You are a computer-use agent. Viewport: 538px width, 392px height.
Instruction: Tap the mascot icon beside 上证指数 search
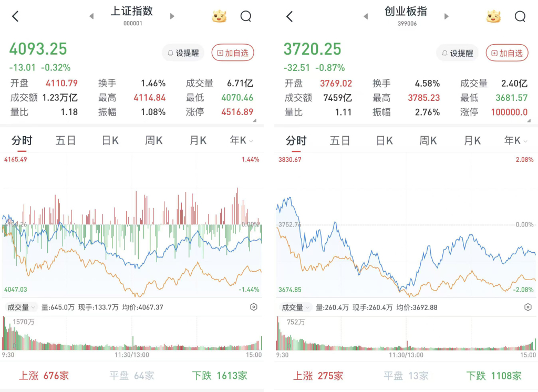[219, 17]
